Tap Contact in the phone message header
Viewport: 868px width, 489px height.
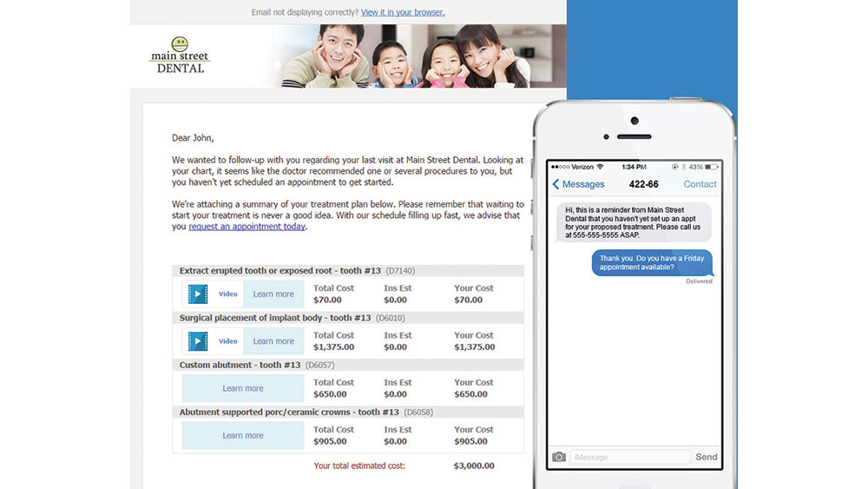coord(700,184)
